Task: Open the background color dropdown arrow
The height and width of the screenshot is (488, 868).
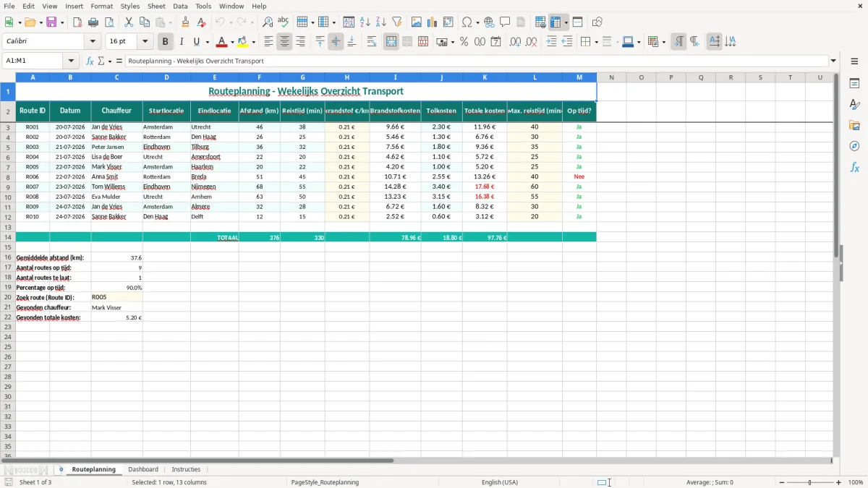Action: point(253,42)
